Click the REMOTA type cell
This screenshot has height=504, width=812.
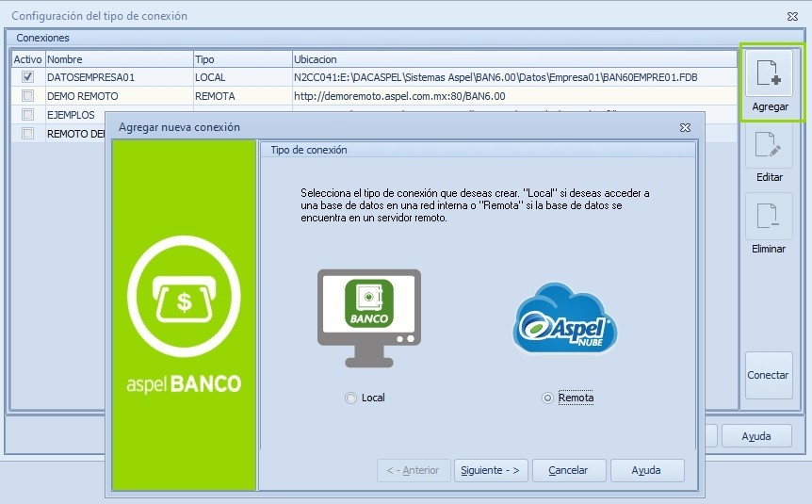point(242,96)
